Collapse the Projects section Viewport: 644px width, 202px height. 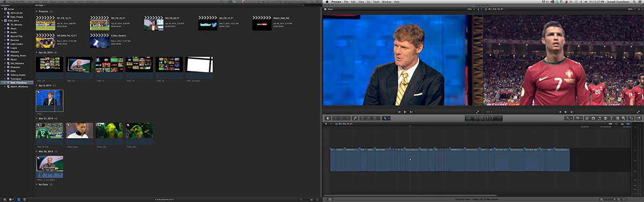[x=36, y=11]
